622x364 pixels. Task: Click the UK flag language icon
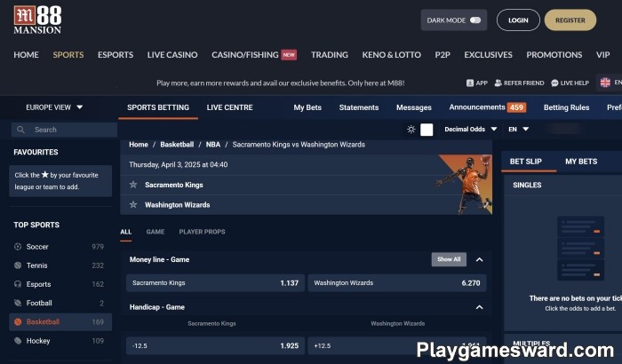coord(606,83)
